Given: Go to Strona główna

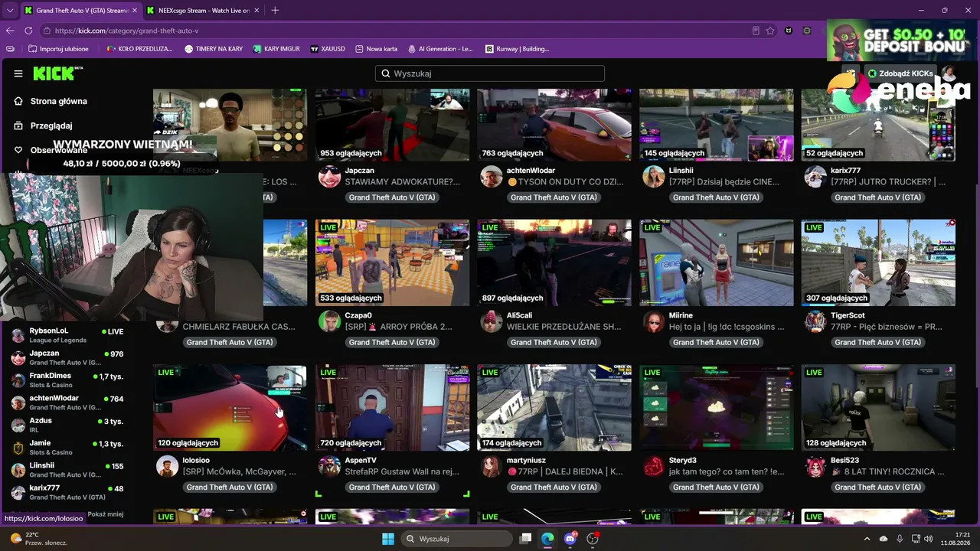Looking at the screenshot, I should pos(51,101).
